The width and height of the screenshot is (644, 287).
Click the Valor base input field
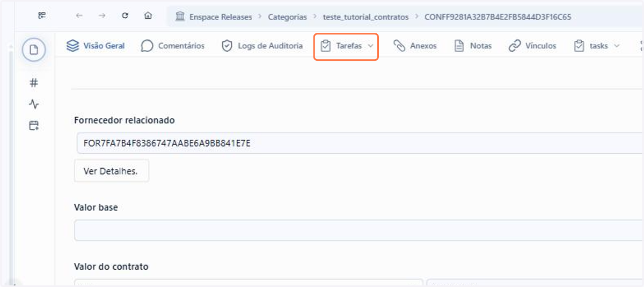click(359, 230)
